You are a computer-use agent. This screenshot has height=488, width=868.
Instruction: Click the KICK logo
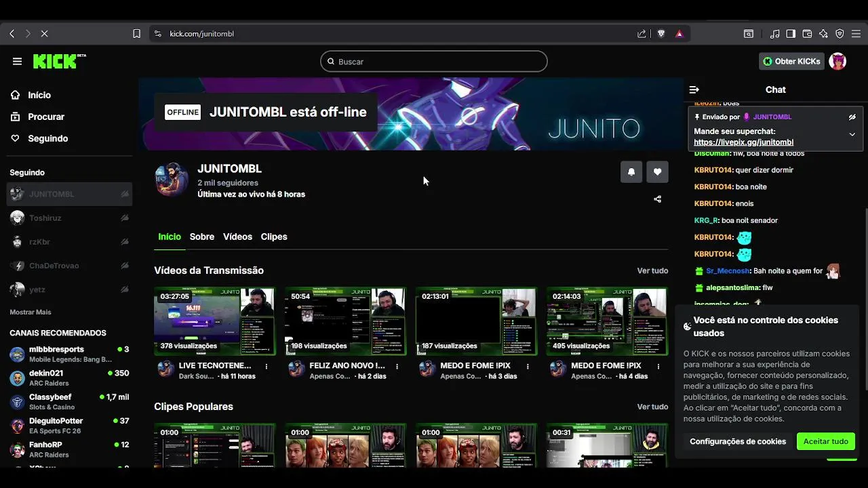click(59, 61)
